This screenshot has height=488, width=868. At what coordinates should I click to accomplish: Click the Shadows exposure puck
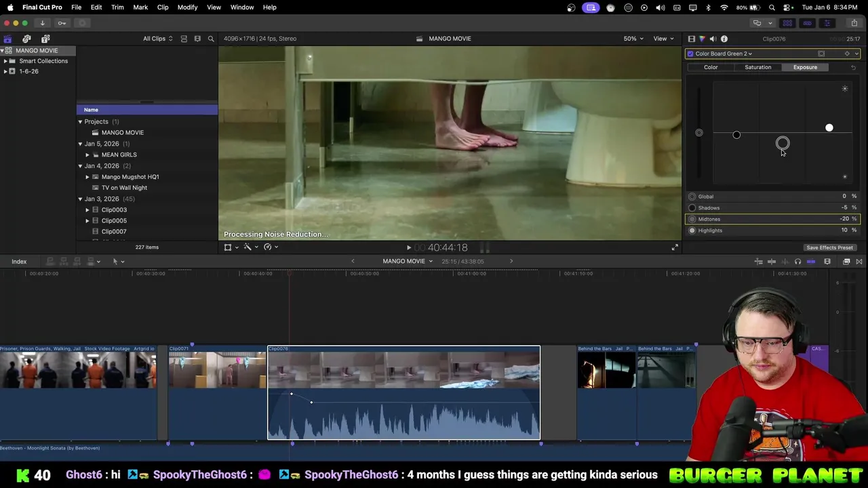pos(736,135)
